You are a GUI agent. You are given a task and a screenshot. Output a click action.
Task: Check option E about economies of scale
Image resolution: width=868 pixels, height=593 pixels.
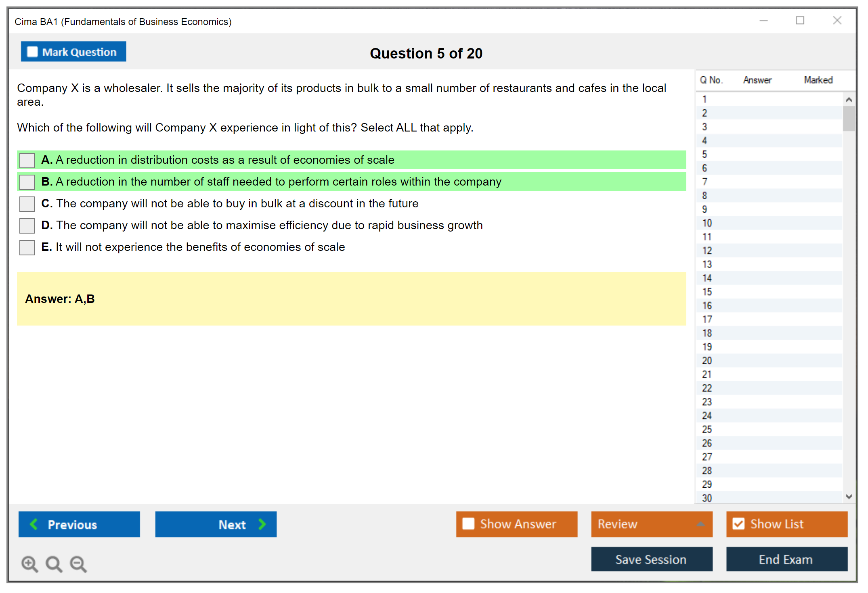pos(27,247)
